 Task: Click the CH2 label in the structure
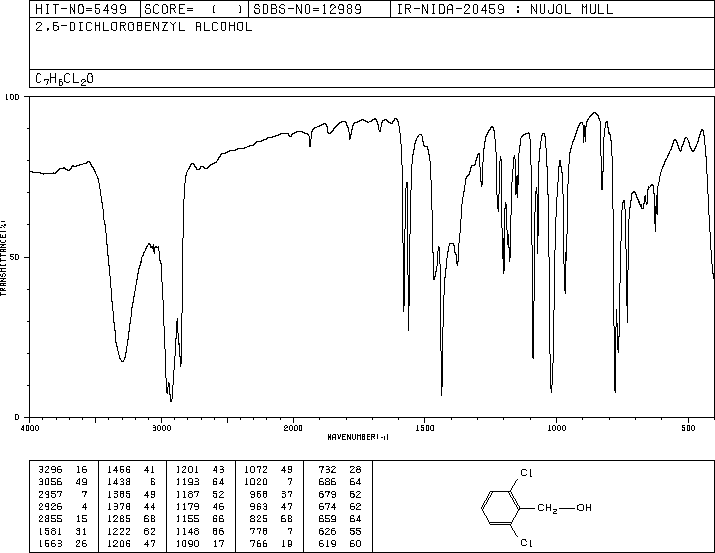coord(547,508)
